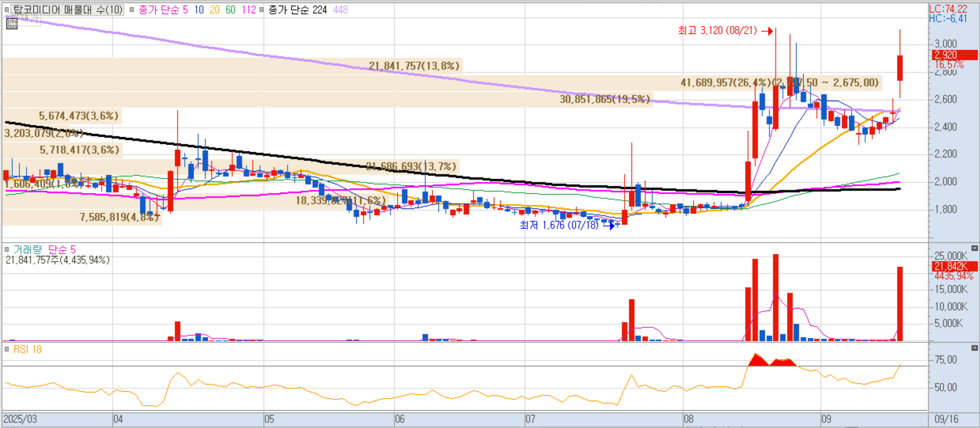Viewport: 980px width, 428px height.
Task: Click the 09/16 current date label
Action: (946, 419)
